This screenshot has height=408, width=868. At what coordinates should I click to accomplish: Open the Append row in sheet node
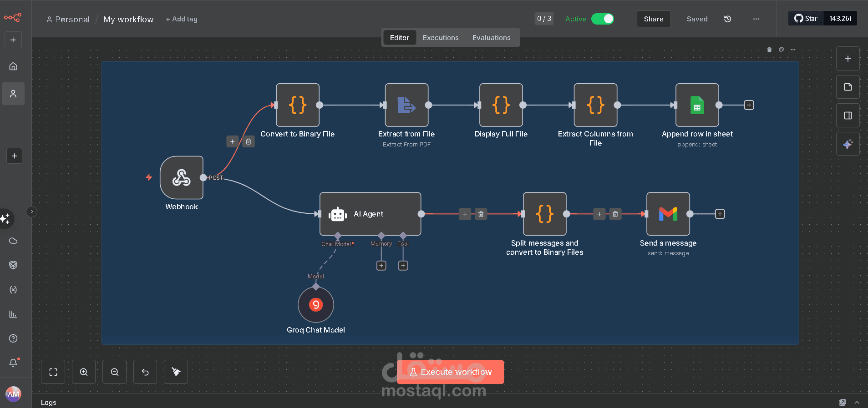coord(697,105)
